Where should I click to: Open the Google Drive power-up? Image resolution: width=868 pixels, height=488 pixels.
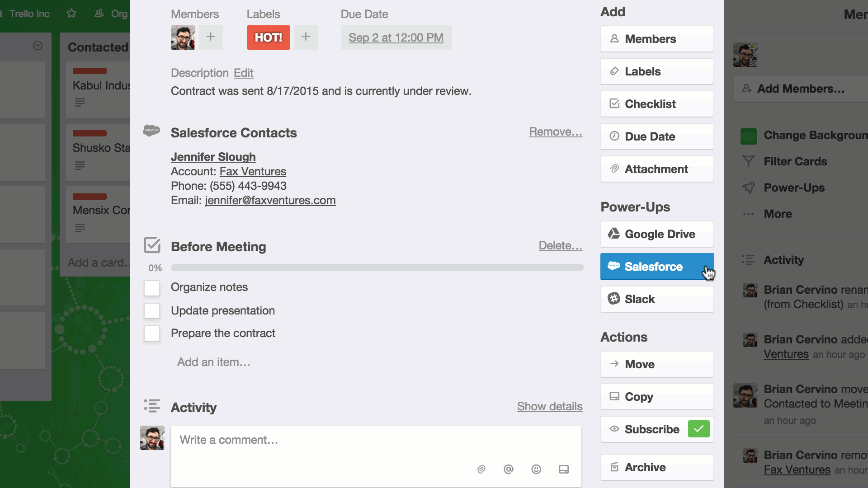[657, 234]
